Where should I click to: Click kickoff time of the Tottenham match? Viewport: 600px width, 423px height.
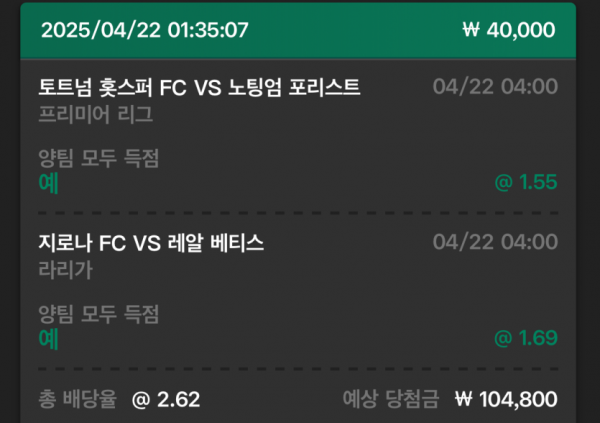pyautogui.click(x=495, y=88)
